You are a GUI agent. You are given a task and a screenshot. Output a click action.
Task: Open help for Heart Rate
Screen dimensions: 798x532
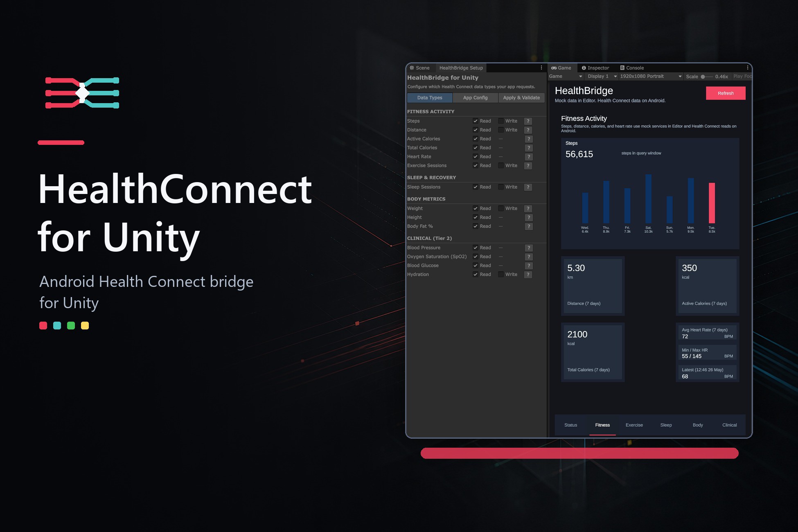(x=529, y=157)
